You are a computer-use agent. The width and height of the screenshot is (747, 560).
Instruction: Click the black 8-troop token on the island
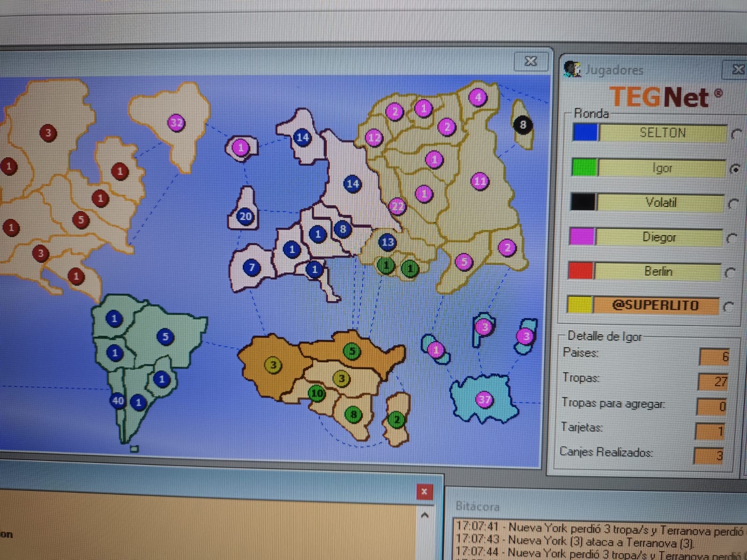click(522, 125)
